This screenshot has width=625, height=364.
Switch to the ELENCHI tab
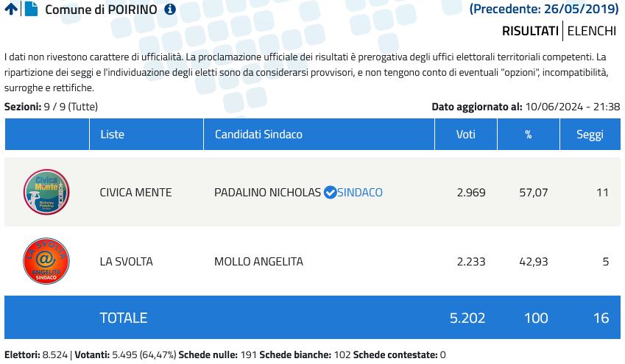click(592, 31)
